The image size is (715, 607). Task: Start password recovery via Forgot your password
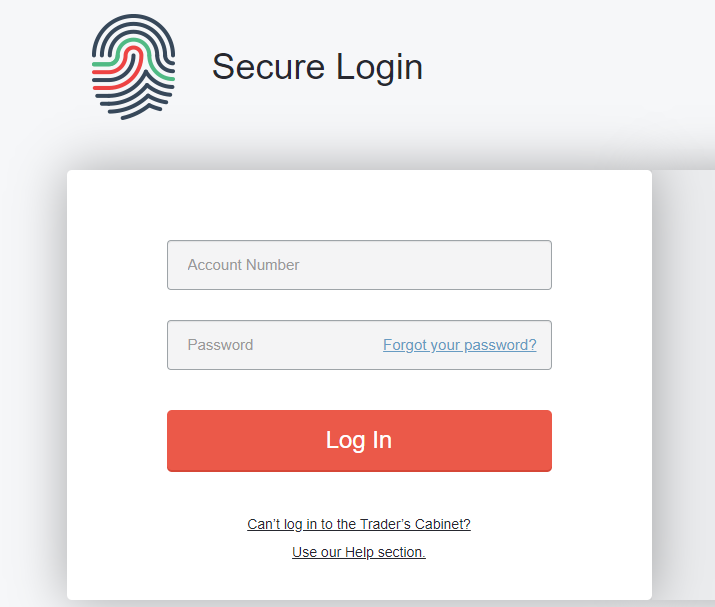click(x=459, y=345)
